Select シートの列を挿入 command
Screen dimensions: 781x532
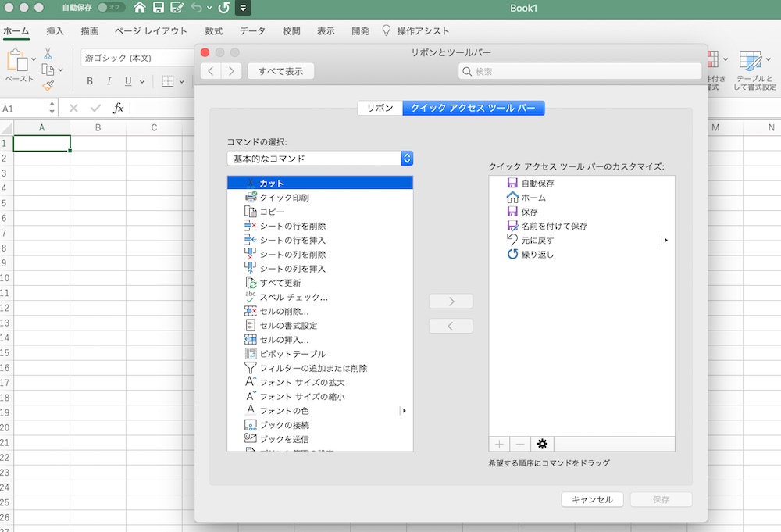[x=319, y=269]
